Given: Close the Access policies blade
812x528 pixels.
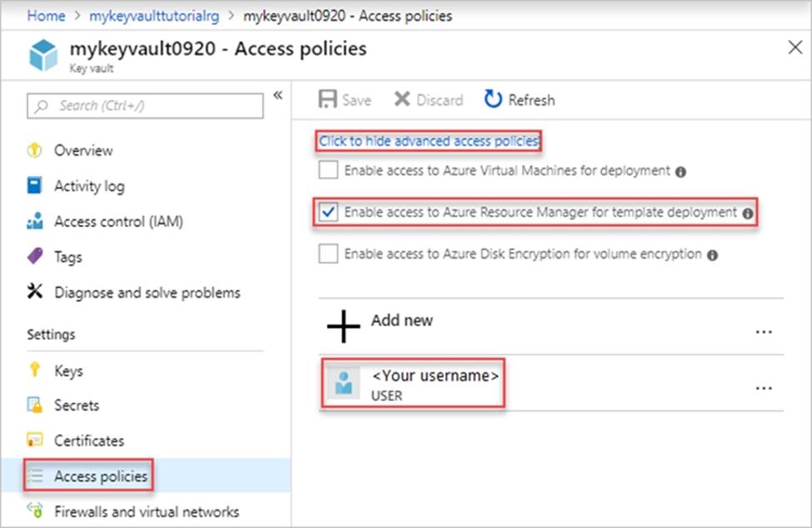Looking at the screenshot, I should [x=795, y=48].
